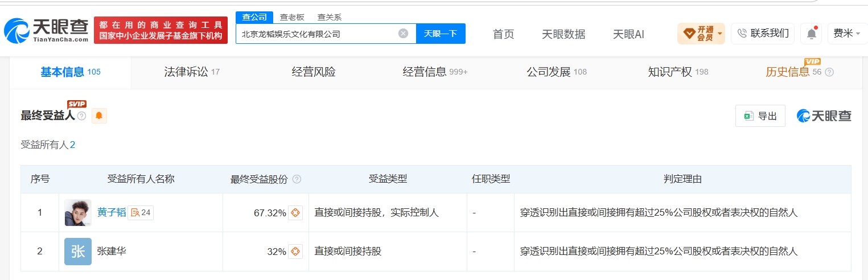The height and width of the screenshot is (280, 868).
Task: Click the 受益所有人 2 count text
Action: coord(48,145)
